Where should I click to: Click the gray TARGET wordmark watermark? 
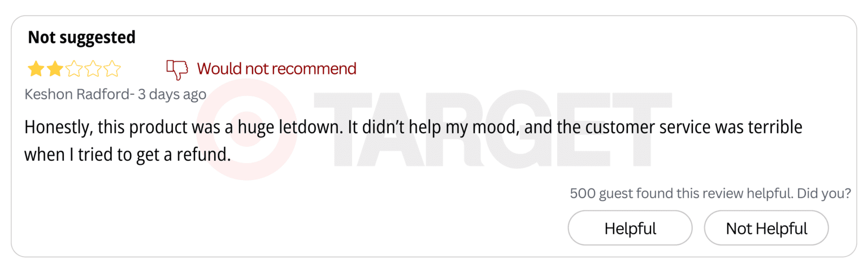click(492, 130)
